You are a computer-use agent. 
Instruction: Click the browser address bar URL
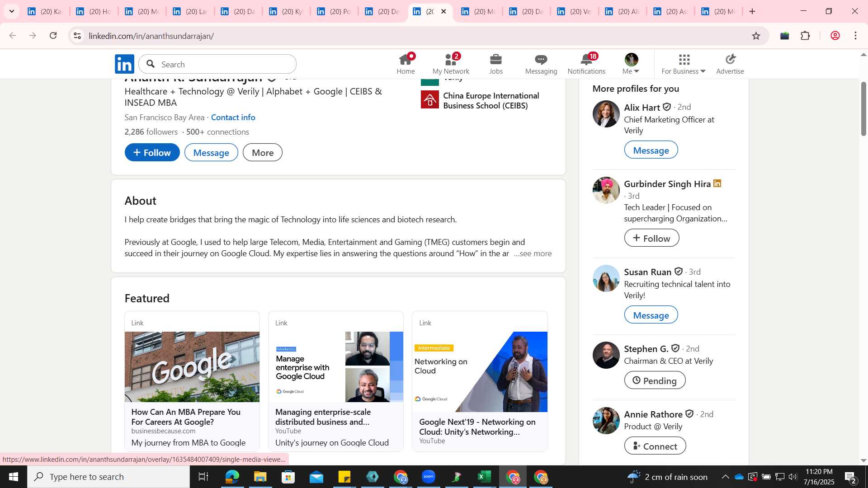pyautogui.click(x=151, y=36)
